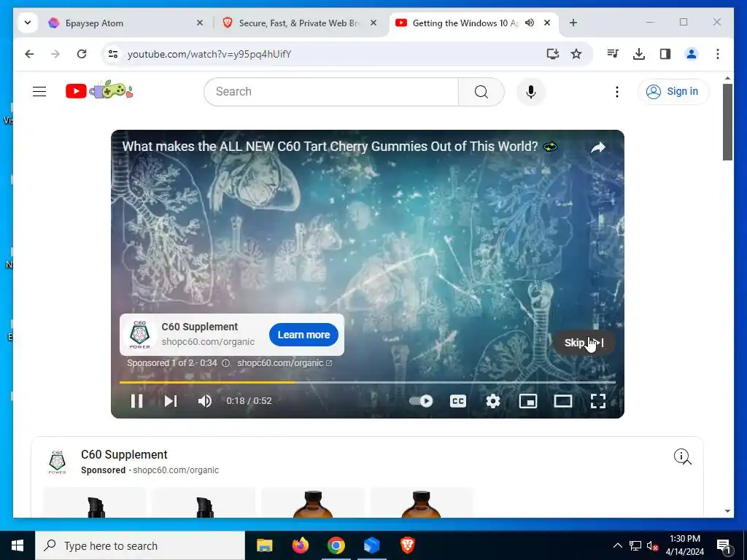This screenshot has width=747, height=560.
Task: Go back to previous page
Action: tap(29, 54)
